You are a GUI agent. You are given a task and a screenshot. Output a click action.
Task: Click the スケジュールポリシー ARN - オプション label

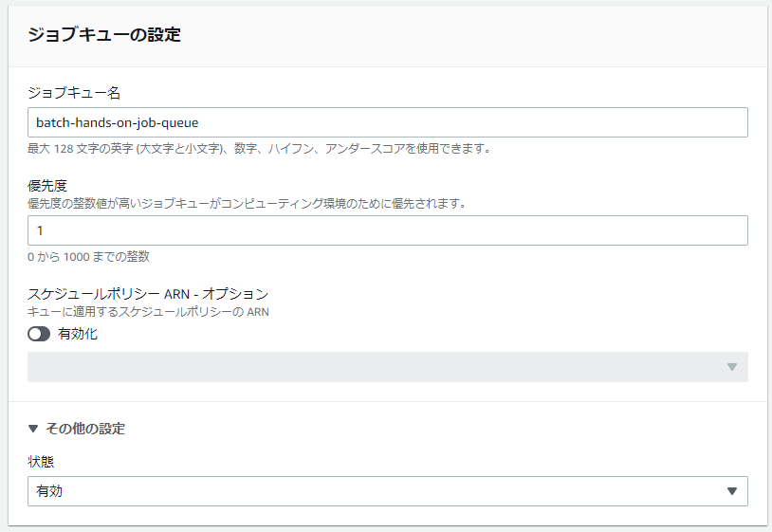pyautogui.click(x=148, y=294)
